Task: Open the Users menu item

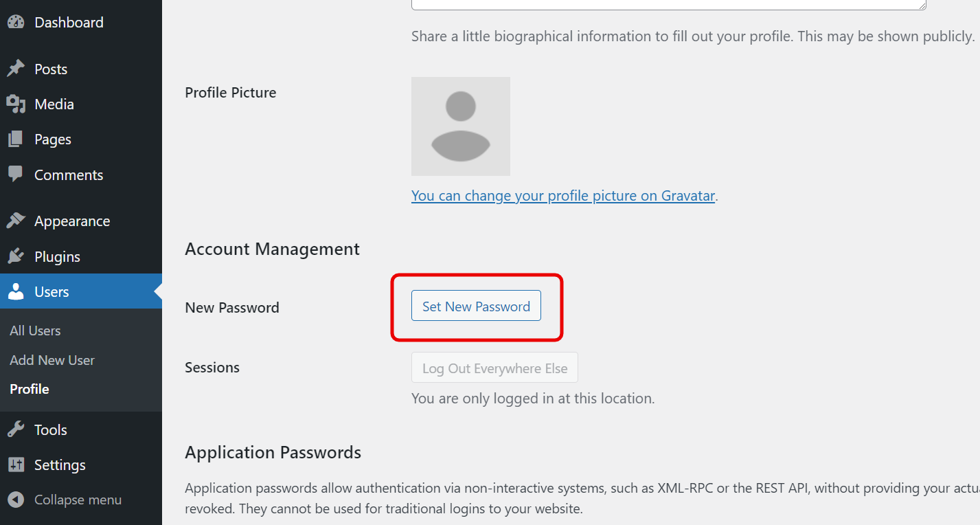Action: pyautogui.click(x=52, y=291)
